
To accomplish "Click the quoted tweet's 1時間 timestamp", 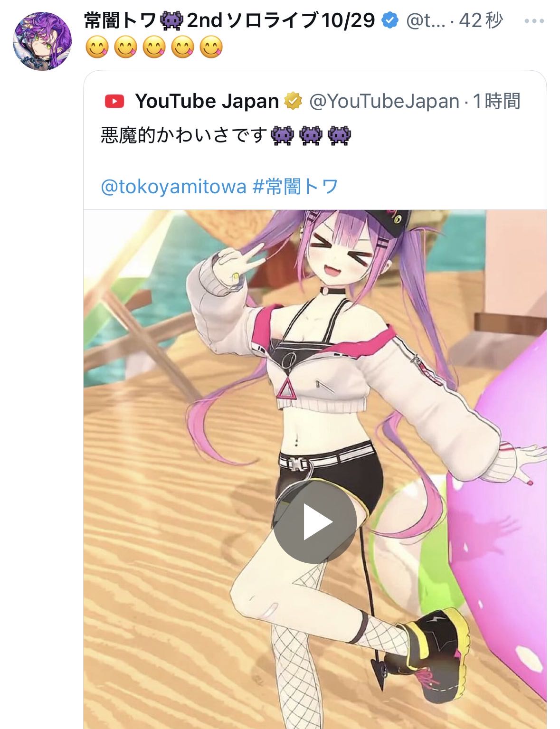I will [497, 101].
